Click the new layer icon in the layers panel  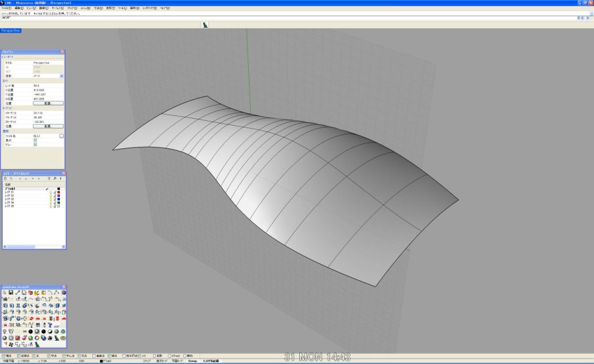(x=5, y=179)
